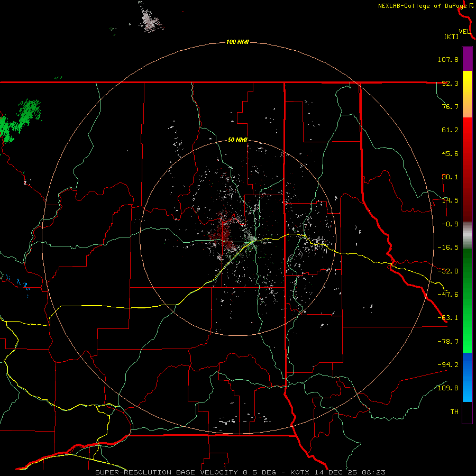The height and width of the screenshot is (476, 476).
Task: Pick the yellow-orange segment of velocity color bar
Action: point(467,94)
